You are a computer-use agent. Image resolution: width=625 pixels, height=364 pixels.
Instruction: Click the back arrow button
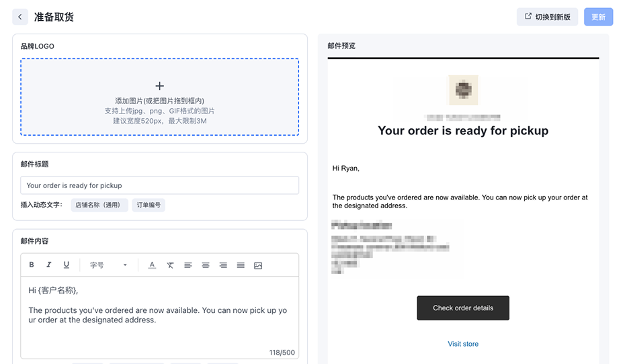click(20, 17)
